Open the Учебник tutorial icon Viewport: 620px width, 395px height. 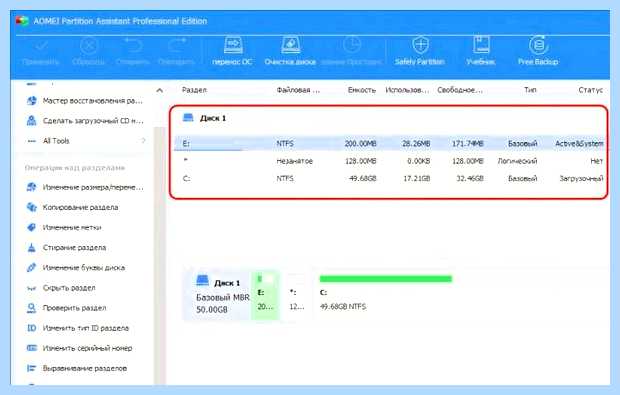pos(481,45)
